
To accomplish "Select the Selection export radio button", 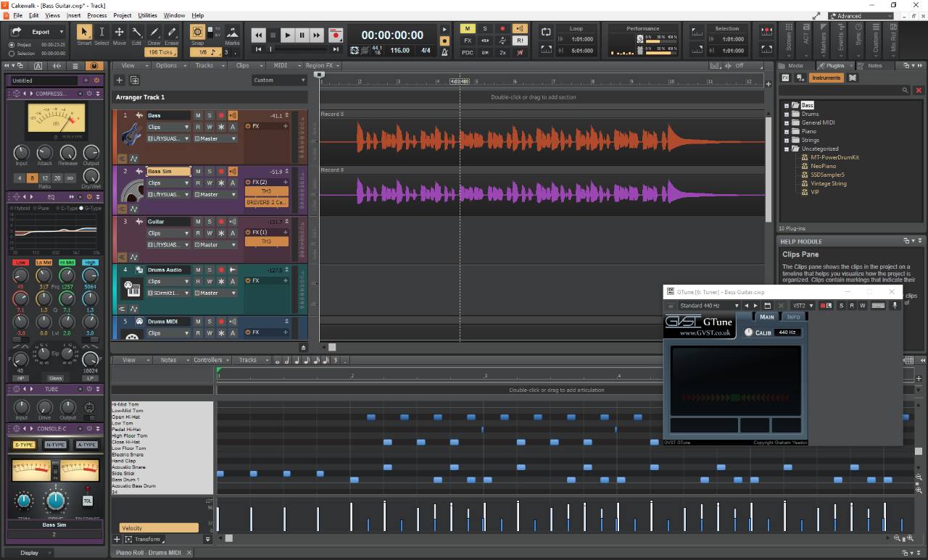I will pyautogui.click(x=12, y=54).
